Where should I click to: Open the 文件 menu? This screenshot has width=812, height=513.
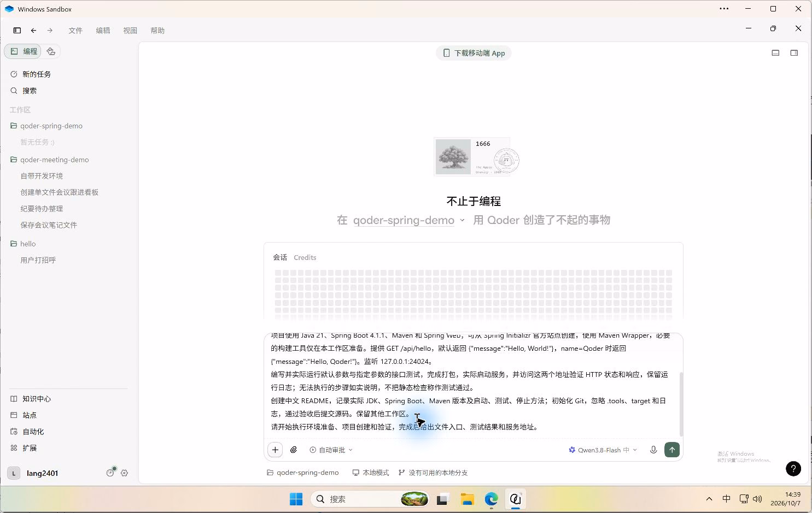pos(75,31)
